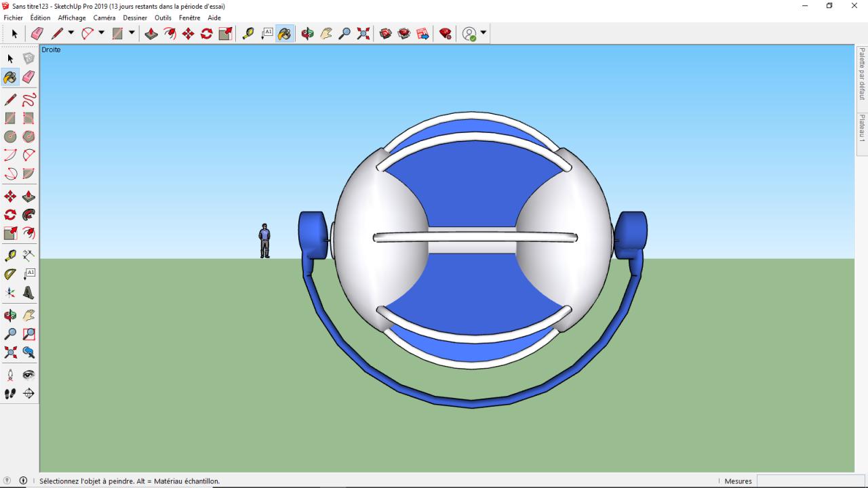
Task: Click the question mark status bar icon
Action: [7, 481]
